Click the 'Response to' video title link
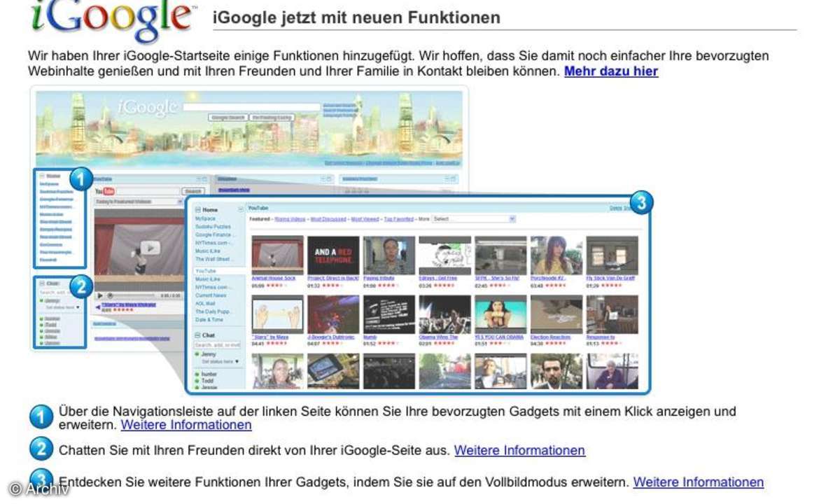Screen dimensions: 840x504 (x=601, y=337)
